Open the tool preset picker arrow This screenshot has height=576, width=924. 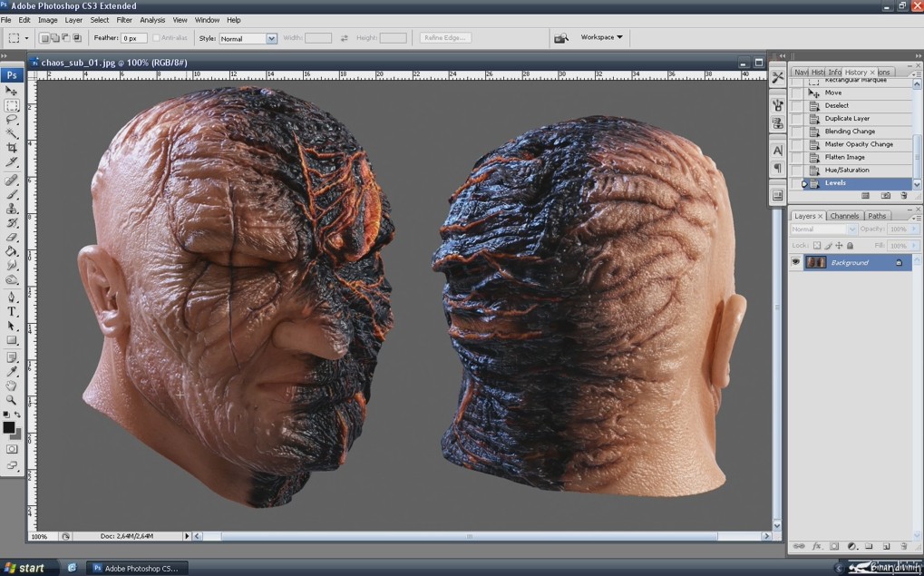point(26,38)
